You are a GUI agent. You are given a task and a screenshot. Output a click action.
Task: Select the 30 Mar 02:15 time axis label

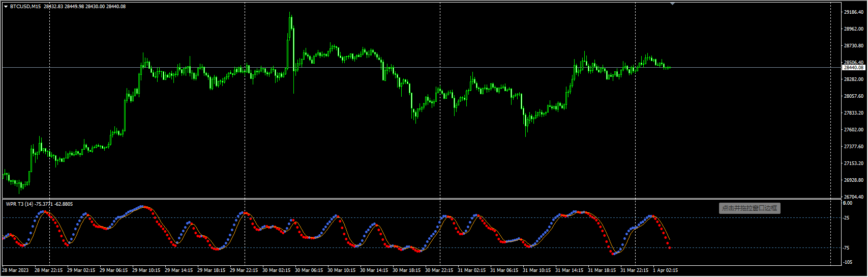click(276, 270)
